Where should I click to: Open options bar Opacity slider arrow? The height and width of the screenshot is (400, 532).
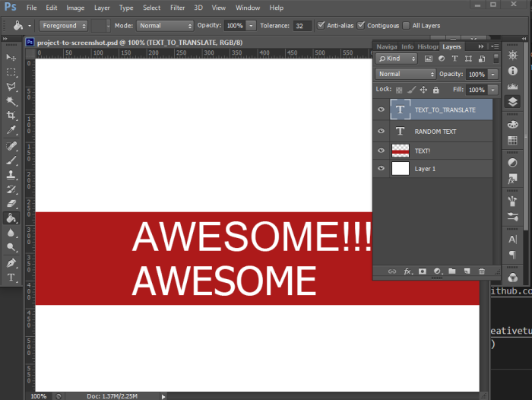pyautogui.click(x=251, y=26)
